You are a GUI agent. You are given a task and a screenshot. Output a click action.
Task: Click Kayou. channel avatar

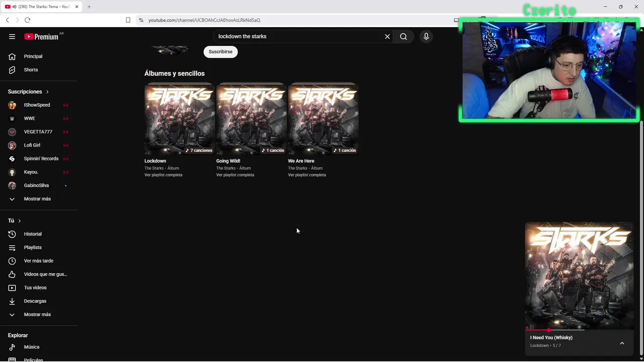[x=12, y=172]
